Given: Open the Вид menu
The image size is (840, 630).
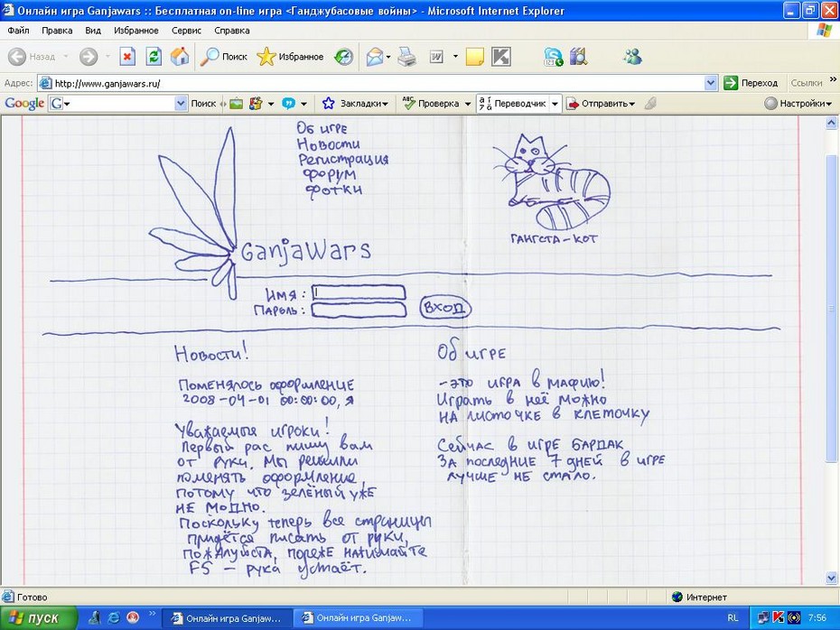Looking at the screenshot, I should point(93,31).
